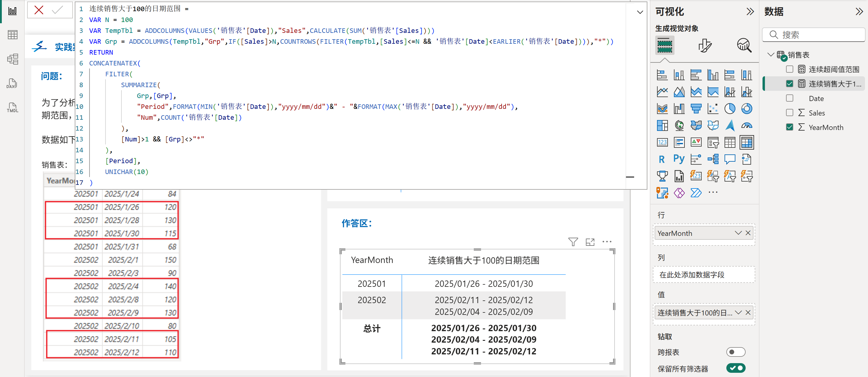Image resolution: width=868 pixels, height=377 pixels.
Task: Collapse the 销售表 table tree
Action: (770, 54)
